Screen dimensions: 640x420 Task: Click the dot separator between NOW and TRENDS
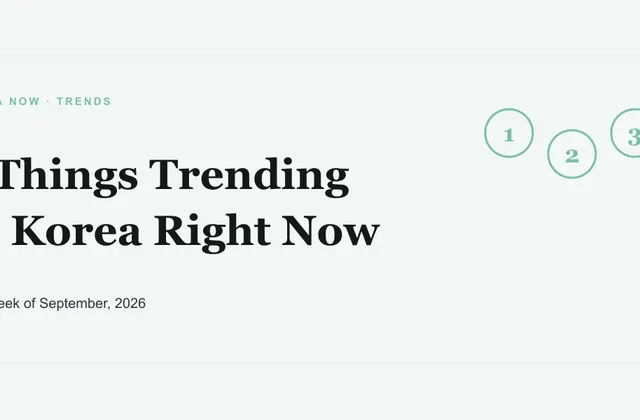(48, 101)
